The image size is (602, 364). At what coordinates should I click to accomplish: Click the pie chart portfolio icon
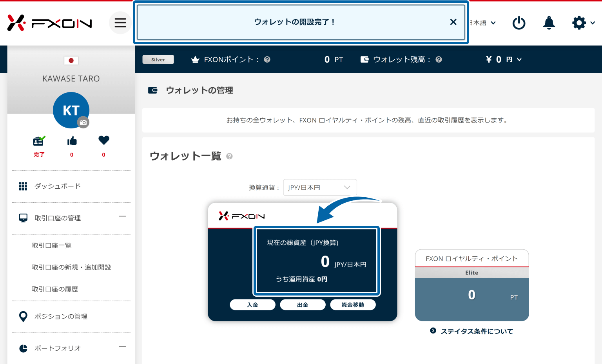click(x=23, y=348)
